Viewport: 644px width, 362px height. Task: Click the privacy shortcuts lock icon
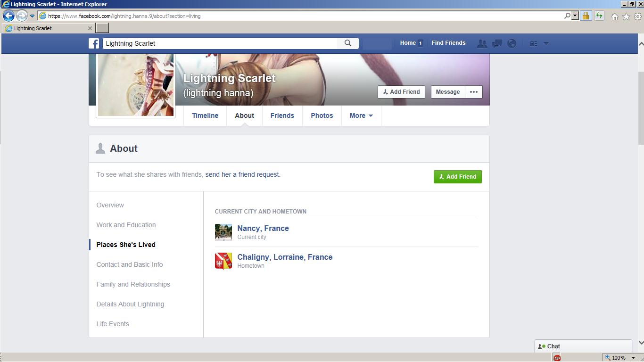coord(533,43)
